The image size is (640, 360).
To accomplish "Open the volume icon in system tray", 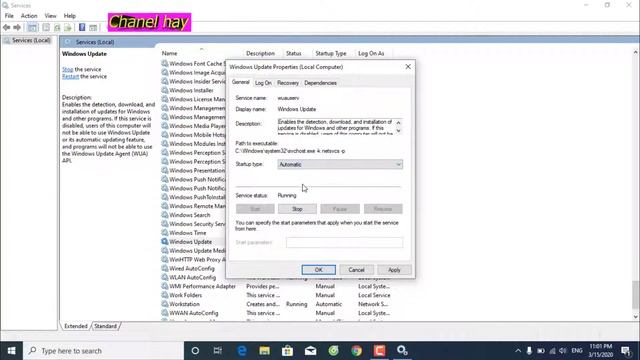I will (x=563, y=351).
